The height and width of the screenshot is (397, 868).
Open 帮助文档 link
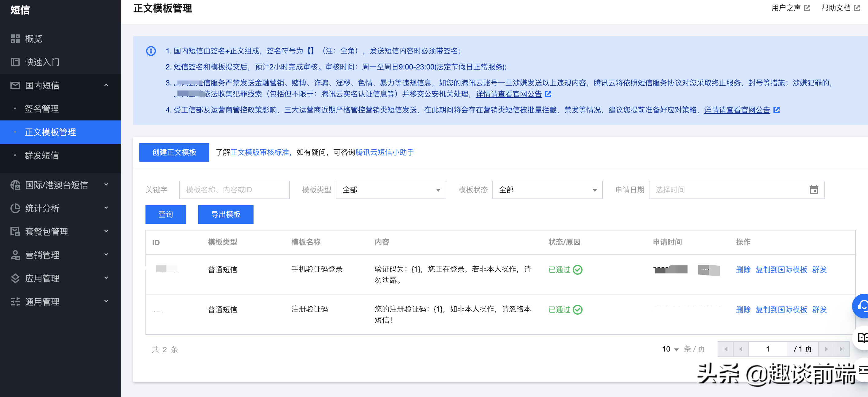click(x=836, y=8)
